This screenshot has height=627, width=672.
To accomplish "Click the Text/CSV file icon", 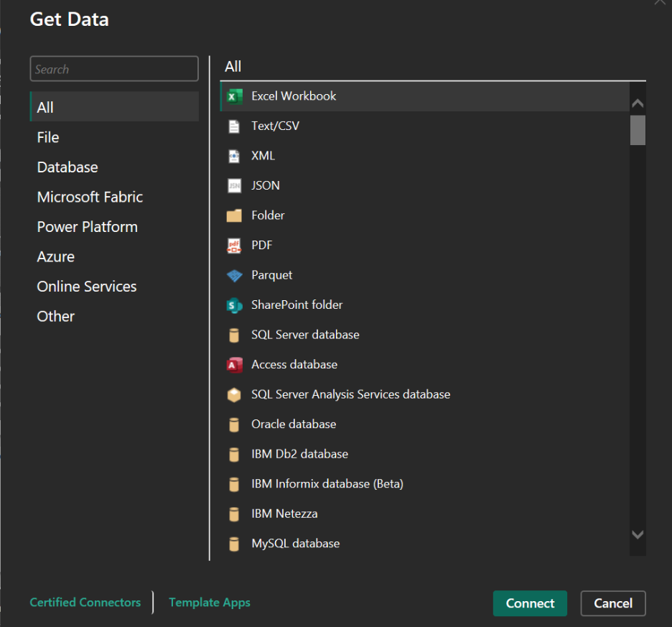I will pos(234,126).
